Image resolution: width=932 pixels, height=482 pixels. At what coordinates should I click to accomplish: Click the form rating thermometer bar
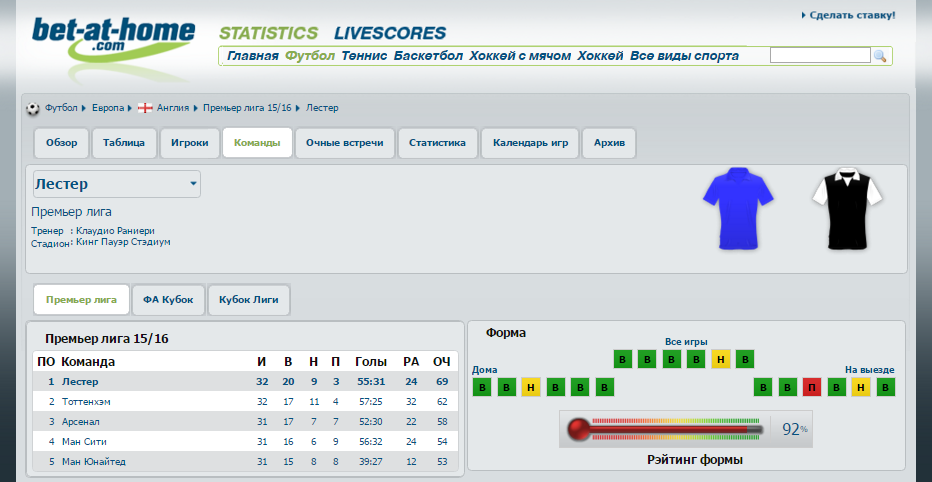[665, 429]
